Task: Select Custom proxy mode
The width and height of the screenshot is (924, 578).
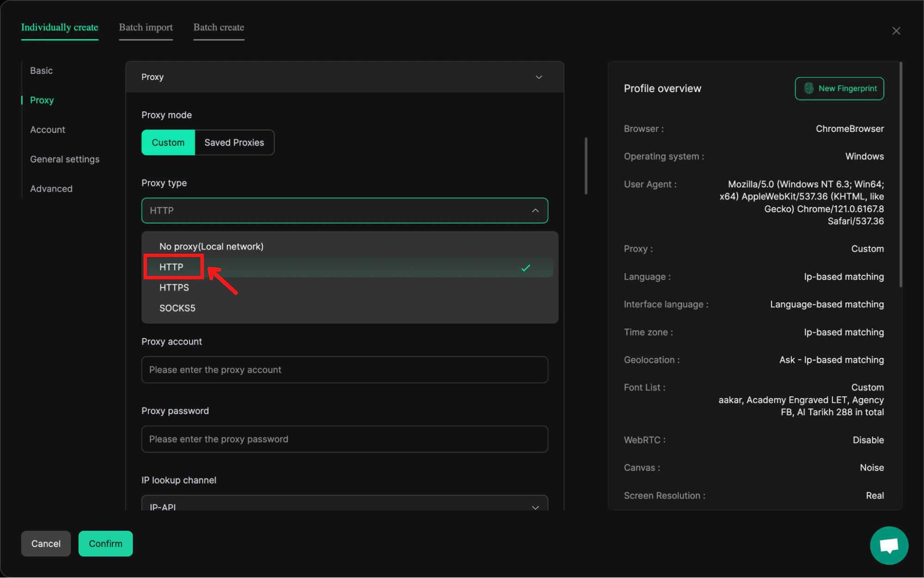Action: (x=168, y=142)
